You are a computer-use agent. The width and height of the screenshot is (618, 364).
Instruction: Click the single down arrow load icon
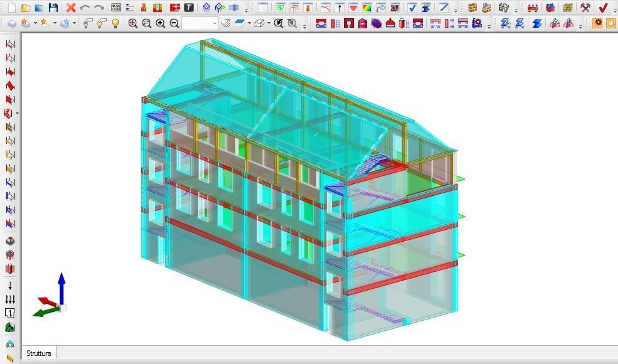pyautogui.click(x=10, y=285)
